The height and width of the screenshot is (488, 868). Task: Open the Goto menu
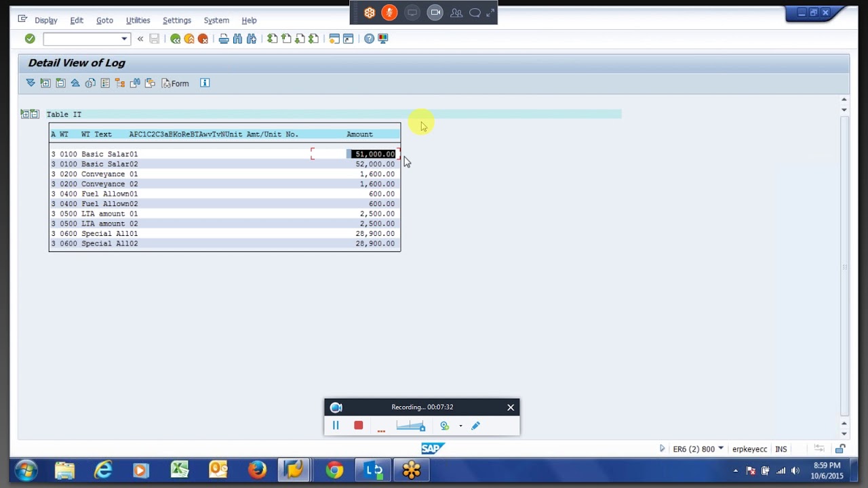click(104, 20)
